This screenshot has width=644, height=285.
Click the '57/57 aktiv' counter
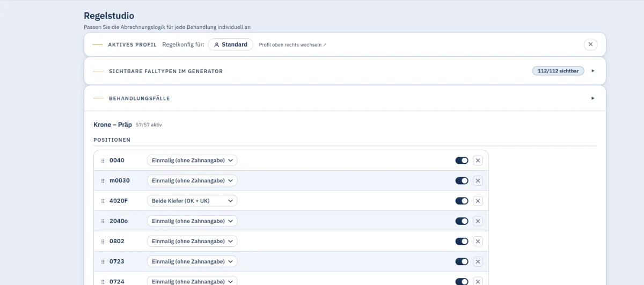coord(149,125)
